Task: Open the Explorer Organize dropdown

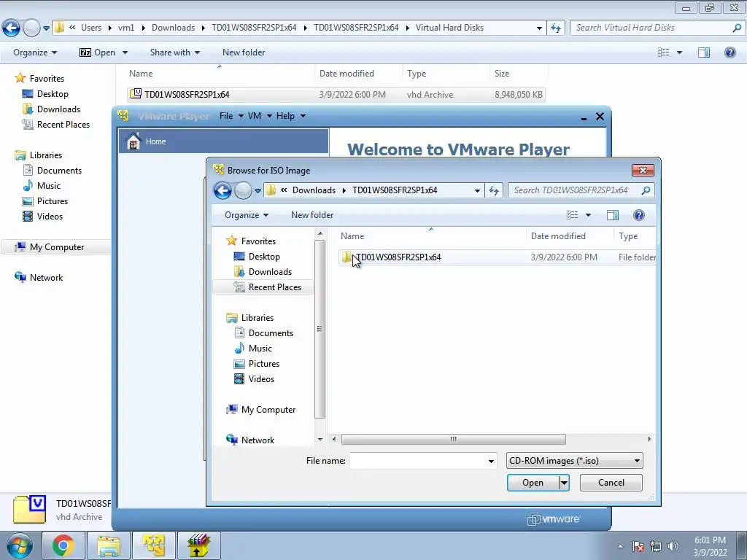Action: tap(35, 52)
